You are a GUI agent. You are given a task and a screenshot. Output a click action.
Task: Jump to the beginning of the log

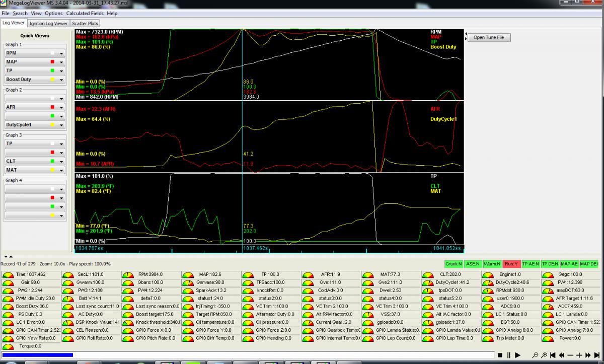tap(553, 355)
